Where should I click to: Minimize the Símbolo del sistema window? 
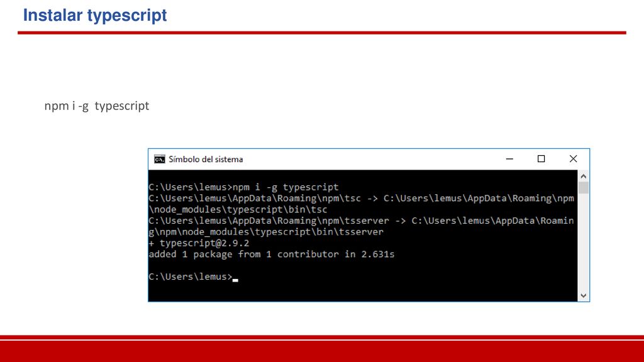(x=509, y=159)
